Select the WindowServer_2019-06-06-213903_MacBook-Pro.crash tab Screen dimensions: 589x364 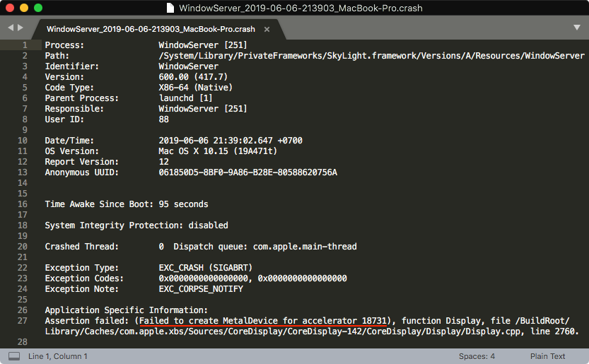click(x=151, y=29)
